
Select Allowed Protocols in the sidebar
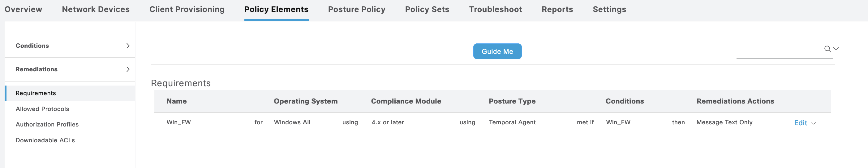tap(42, 109)
